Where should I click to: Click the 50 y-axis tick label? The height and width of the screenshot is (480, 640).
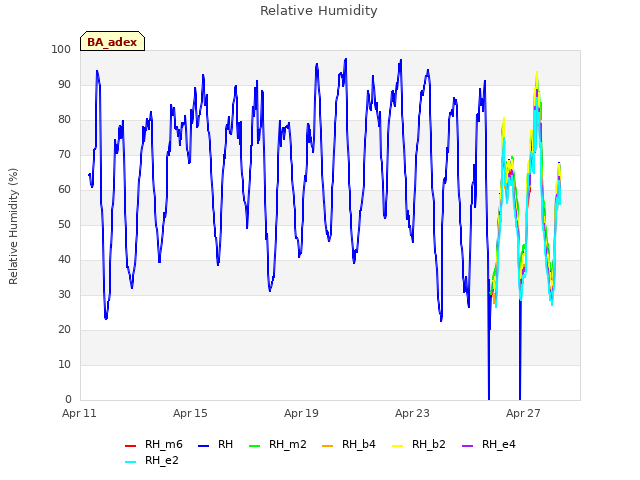click(x=64, y=224)
